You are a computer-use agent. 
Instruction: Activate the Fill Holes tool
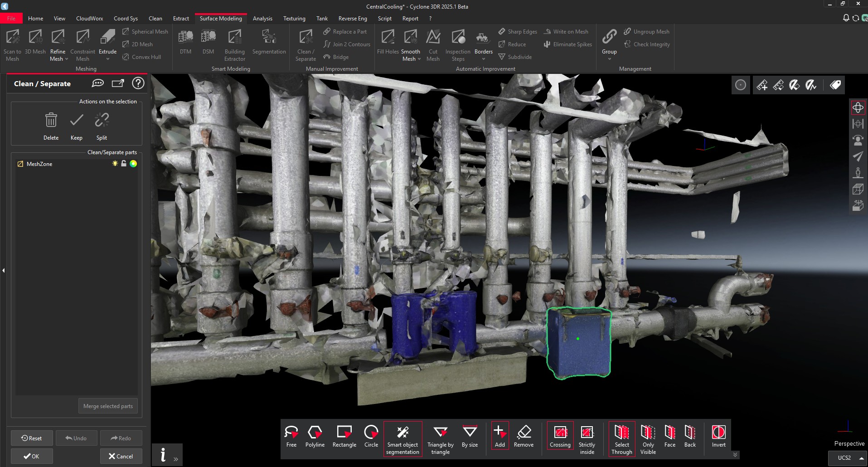[x=387, y=43]
